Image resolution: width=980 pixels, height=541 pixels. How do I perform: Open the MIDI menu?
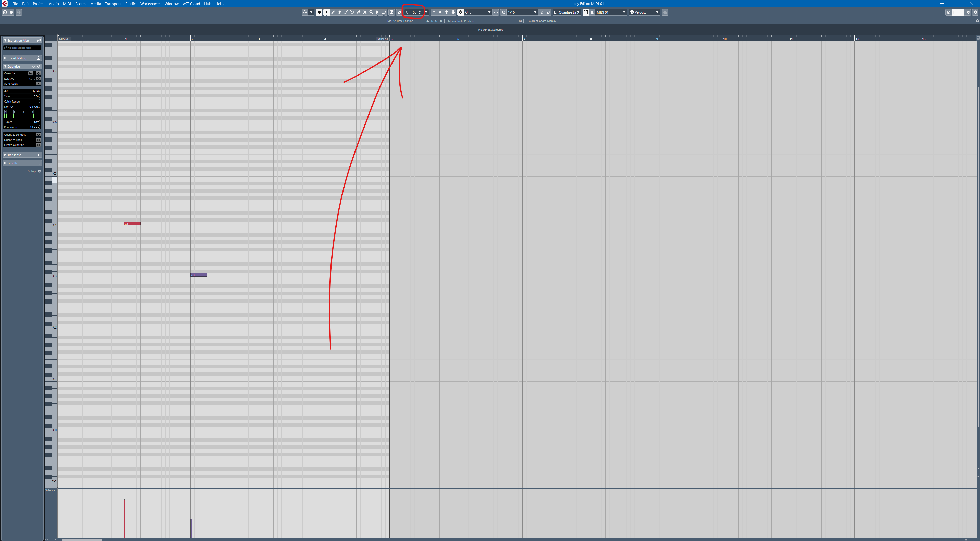(67, 4)
